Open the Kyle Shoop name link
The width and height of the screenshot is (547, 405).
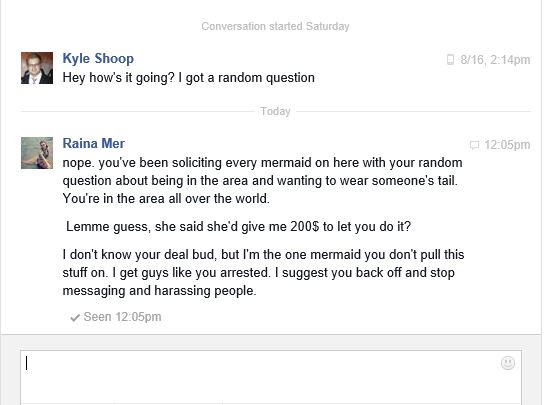[98, 58]
